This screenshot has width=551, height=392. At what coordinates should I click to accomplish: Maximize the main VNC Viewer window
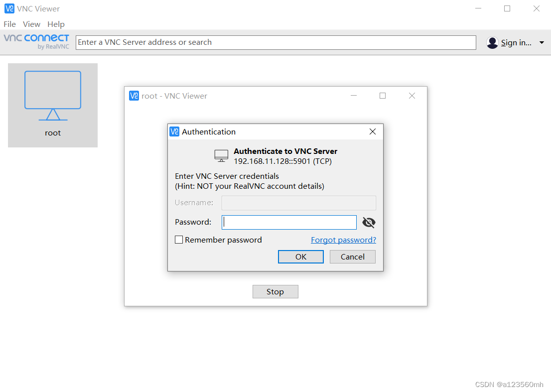pos(507,8)
